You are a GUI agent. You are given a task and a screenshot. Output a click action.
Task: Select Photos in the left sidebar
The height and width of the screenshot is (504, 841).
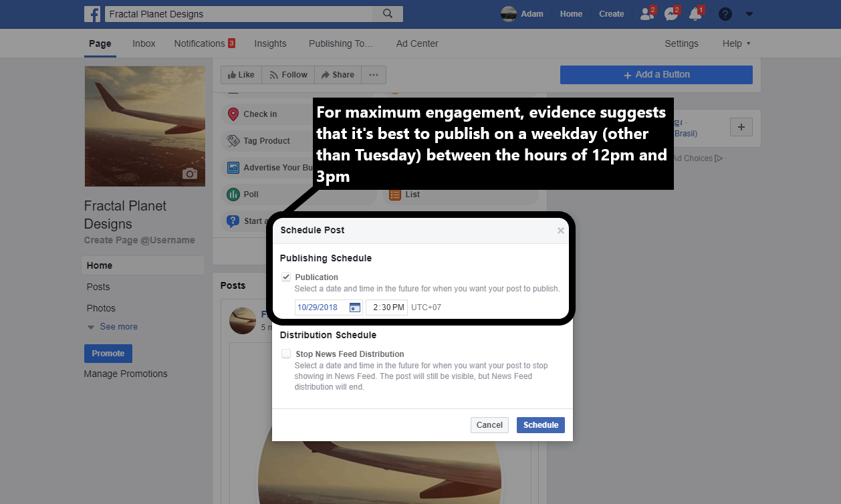[101, 308]
